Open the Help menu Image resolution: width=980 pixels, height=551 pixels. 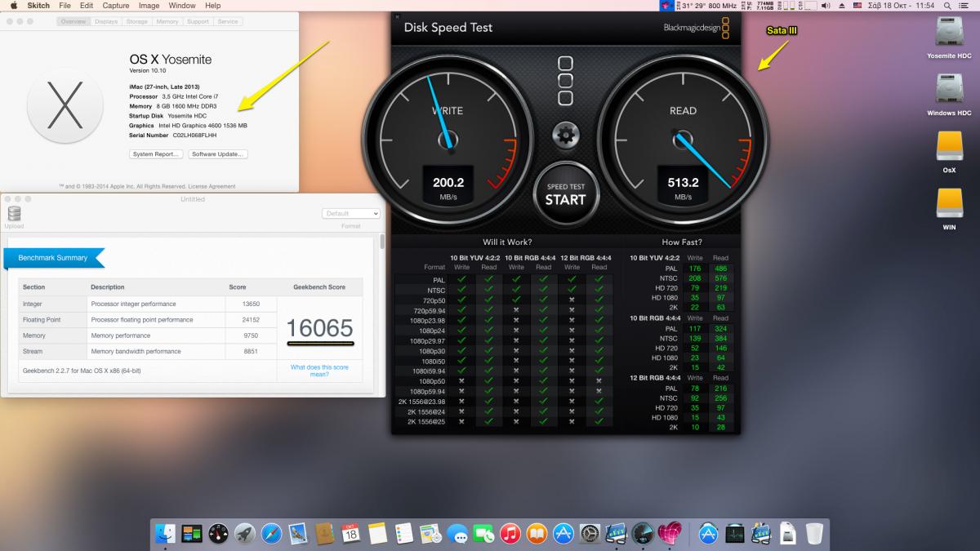pyautogui.click(x=212, y=6)
